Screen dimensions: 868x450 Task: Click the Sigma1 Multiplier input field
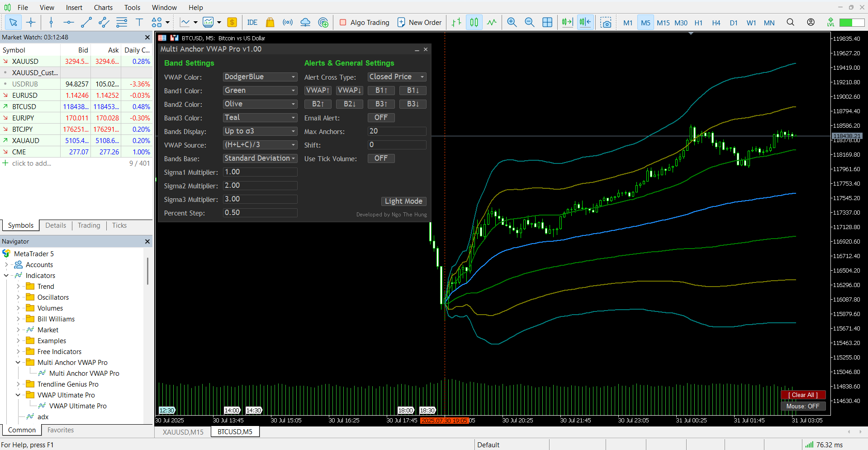click(260, 172)
